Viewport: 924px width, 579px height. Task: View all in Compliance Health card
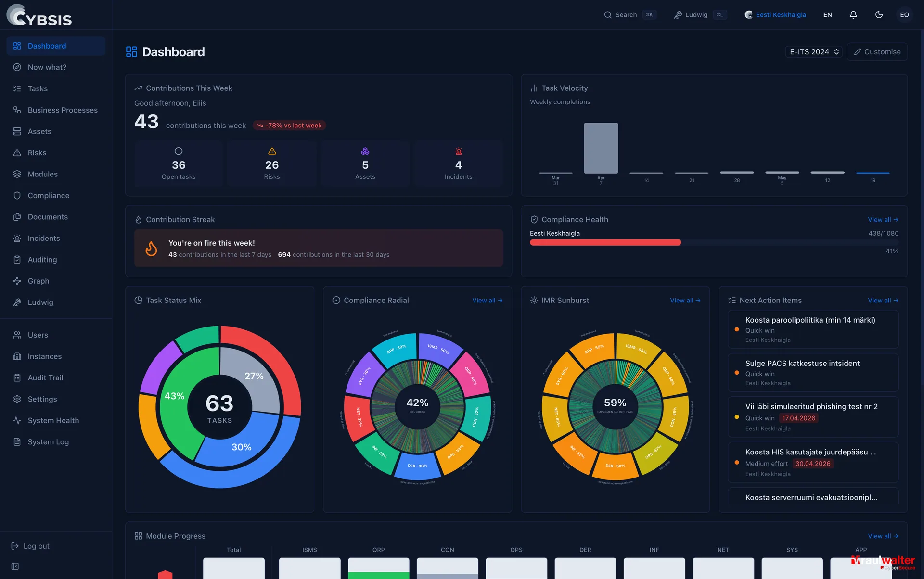[883, 220]
